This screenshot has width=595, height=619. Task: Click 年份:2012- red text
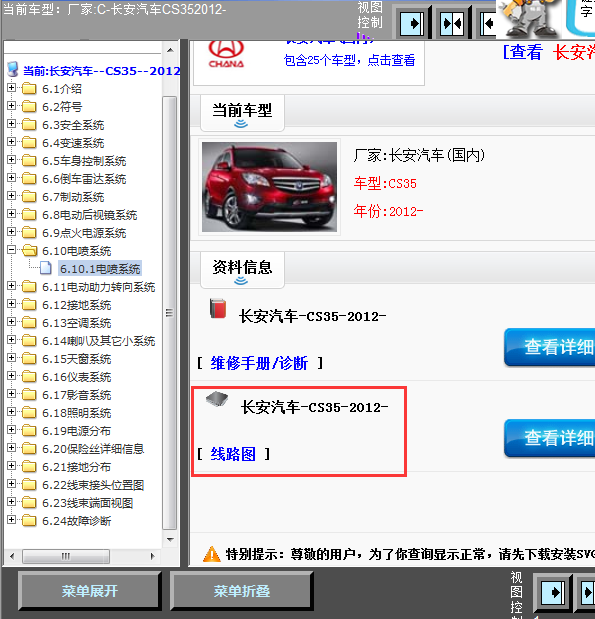(x=388, y=212)
